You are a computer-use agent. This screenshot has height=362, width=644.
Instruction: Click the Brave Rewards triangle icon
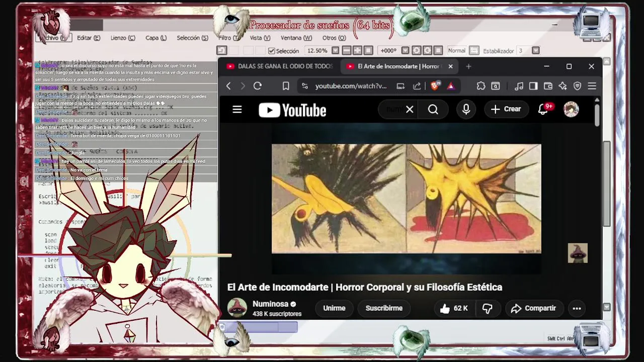451,86
